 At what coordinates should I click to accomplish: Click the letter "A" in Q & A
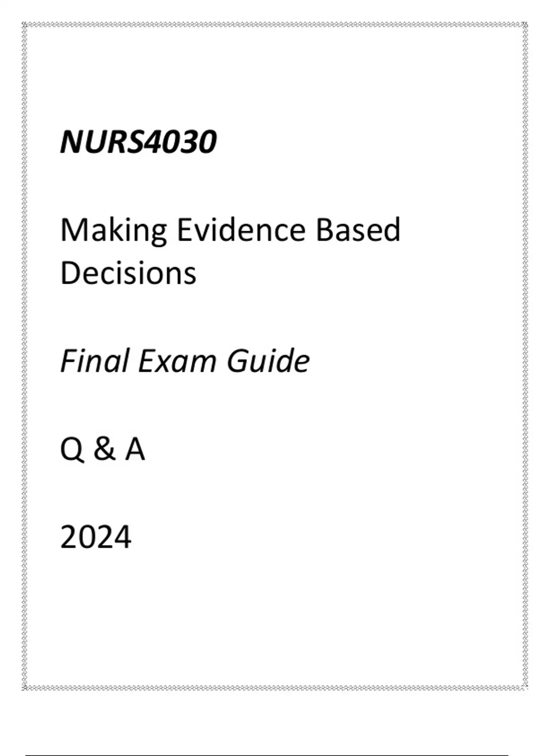(135, 449)
